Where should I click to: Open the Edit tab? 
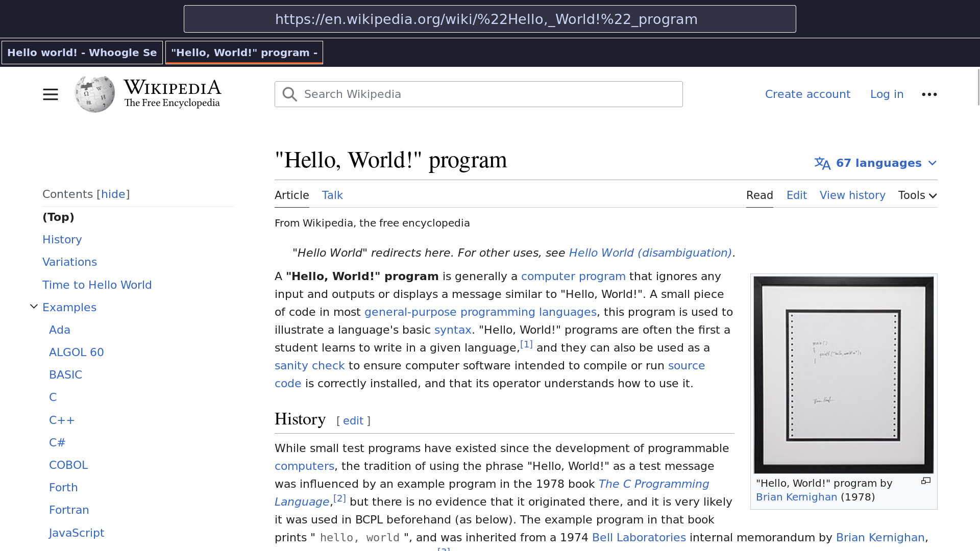[x=797, y=195]
